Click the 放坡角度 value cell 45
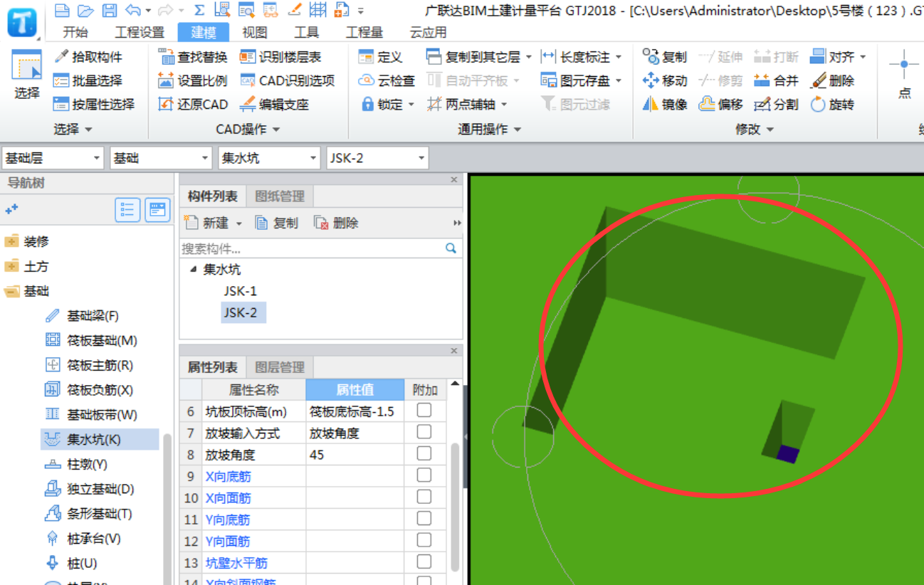 coord(355,454)
